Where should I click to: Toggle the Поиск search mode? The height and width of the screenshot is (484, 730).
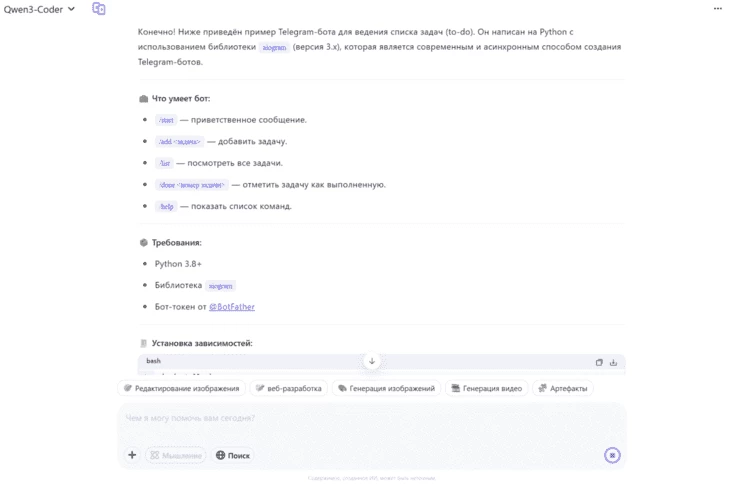pos(233,455)
